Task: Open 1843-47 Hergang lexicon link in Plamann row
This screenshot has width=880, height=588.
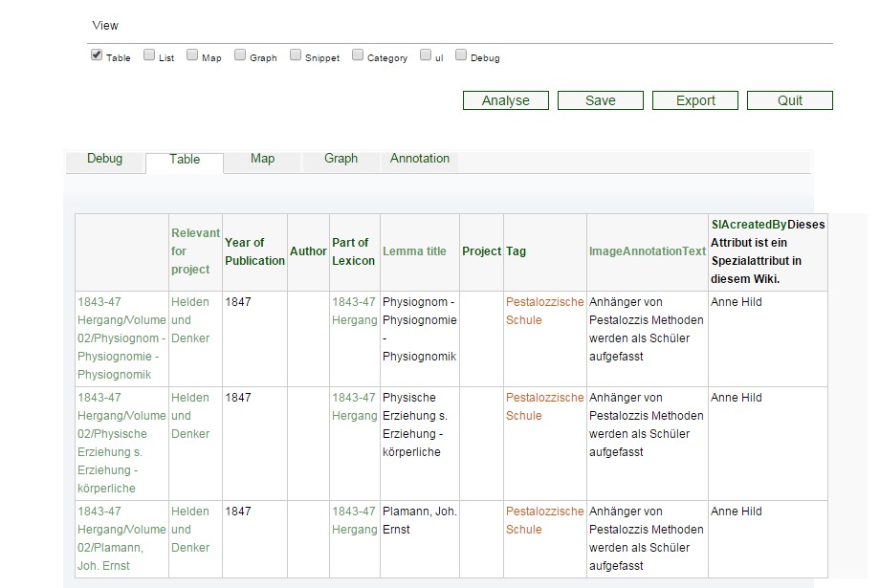Action: click(x=354, y=521)
